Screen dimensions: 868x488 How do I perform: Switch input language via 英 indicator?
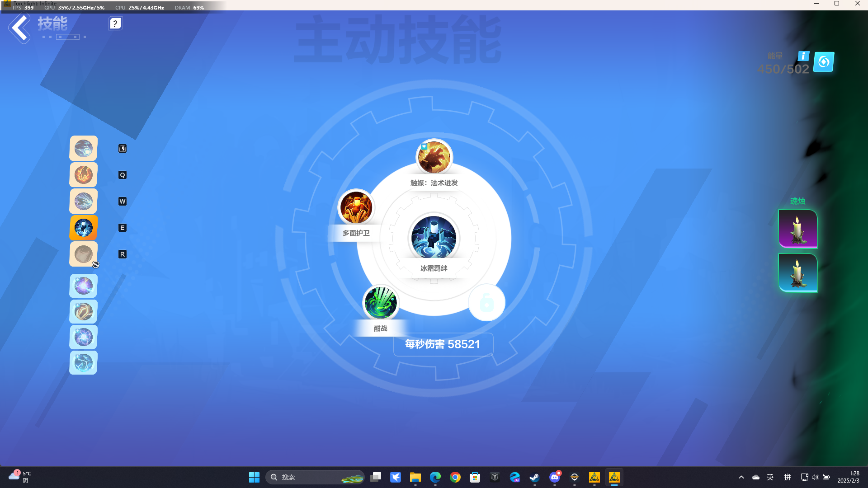coord(770,477)
